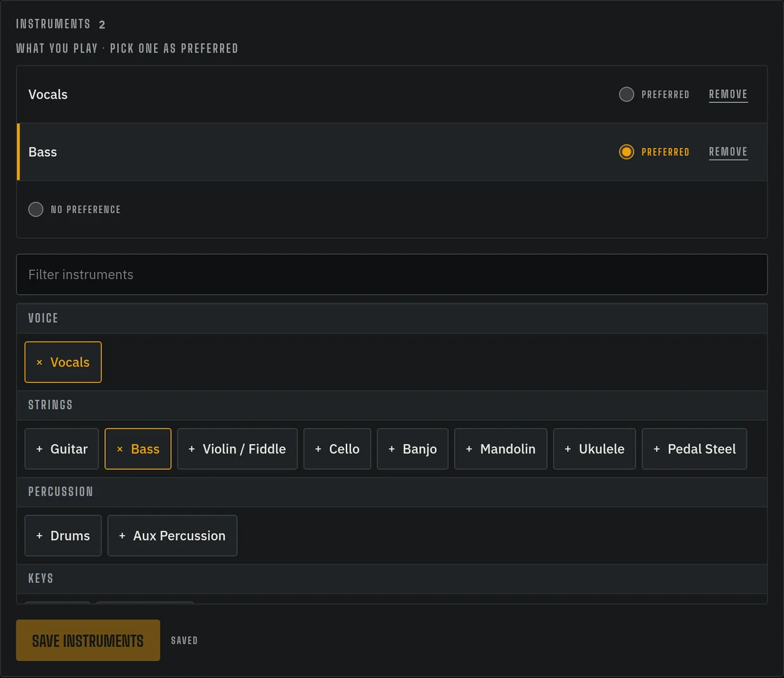Click the Save Instruments button
Screen dimensions: 784x678
click(88, 641)
